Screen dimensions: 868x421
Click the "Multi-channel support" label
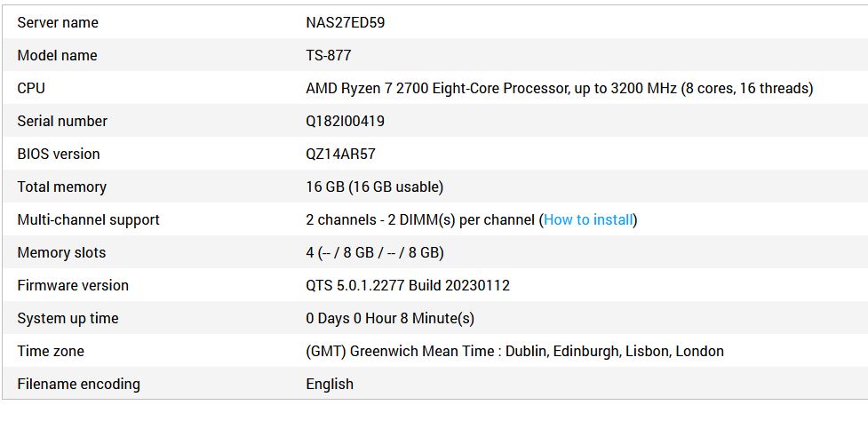[89, 219]
